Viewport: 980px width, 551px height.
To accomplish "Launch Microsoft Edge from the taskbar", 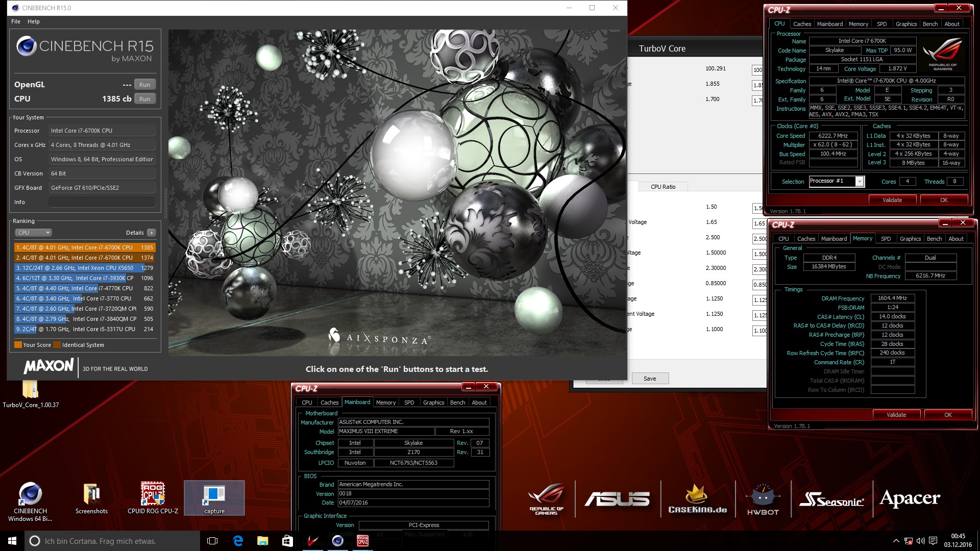I will [238, 541].
